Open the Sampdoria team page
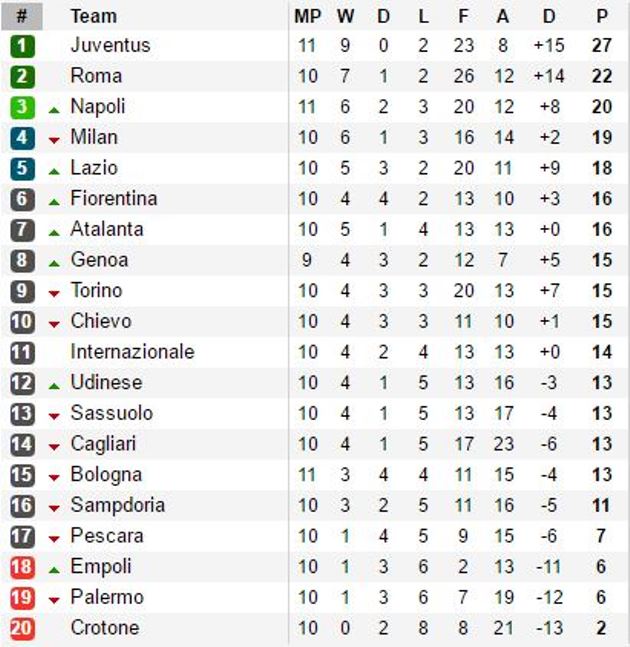The image size is (630, 647). [117, 506]
